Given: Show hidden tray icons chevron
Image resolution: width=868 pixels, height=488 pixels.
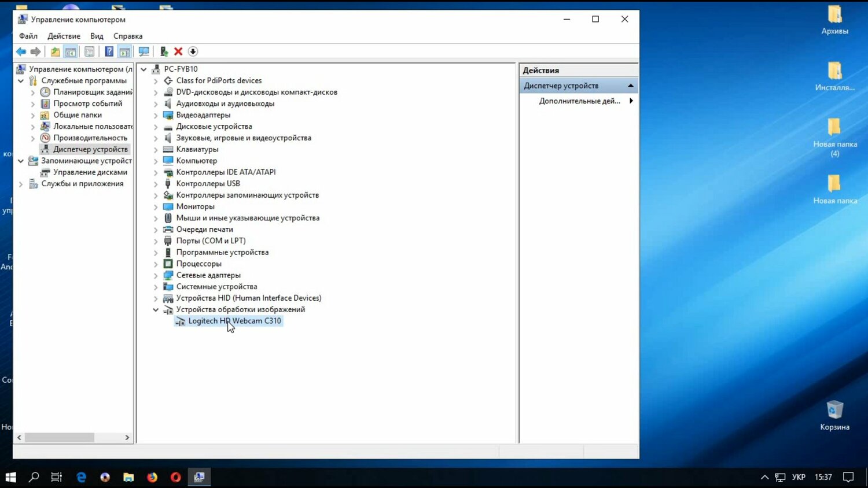Looking at the screenshot, I should (x=764, y=477).
